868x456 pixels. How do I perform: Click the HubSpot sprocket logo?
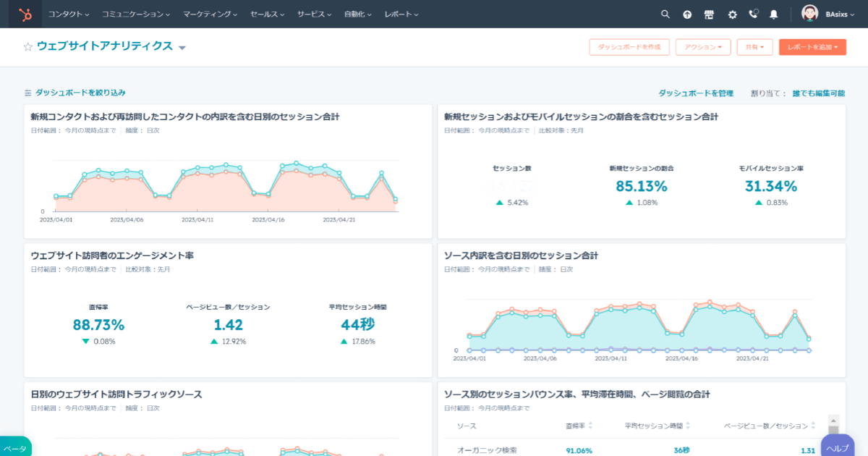tap(25, 14)
